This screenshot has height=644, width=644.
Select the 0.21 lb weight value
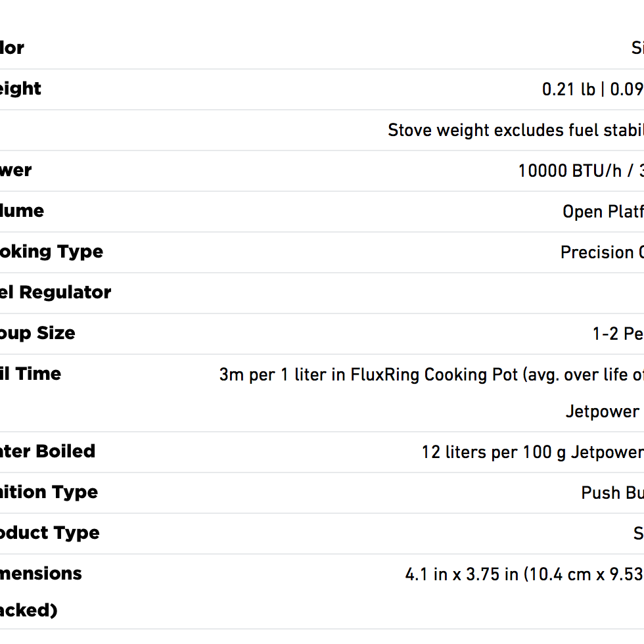coord(591,89)
